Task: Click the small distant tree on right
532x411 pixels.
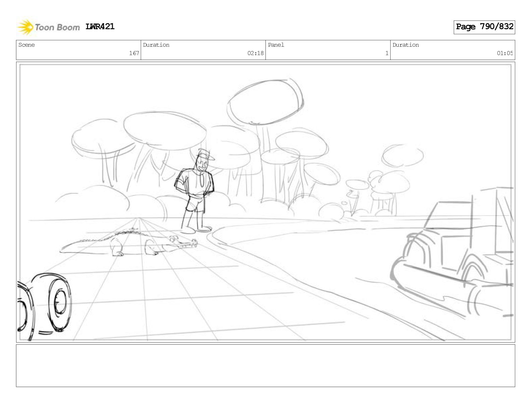Action: coord(403,156)
